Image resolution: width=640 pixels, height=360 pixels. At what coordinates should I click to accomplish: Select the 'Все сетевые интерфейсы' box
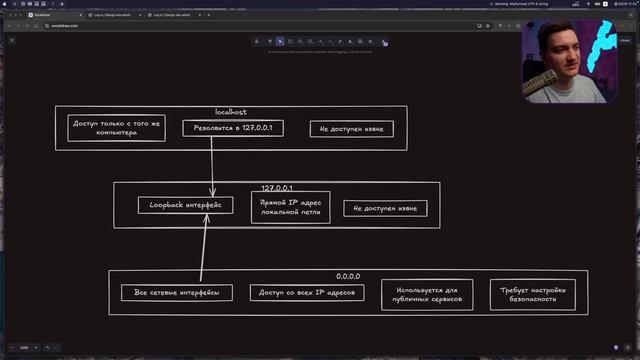point(177,293)
